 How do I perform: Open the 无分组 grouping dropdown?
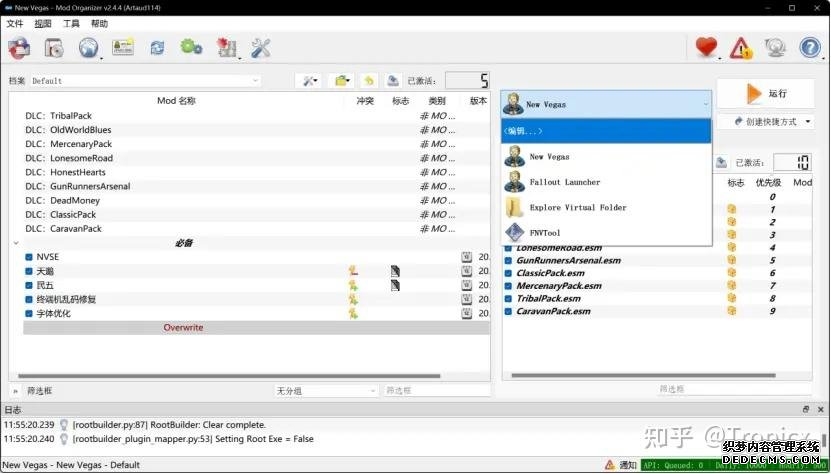pyautogui.click(x=326, y=390)
